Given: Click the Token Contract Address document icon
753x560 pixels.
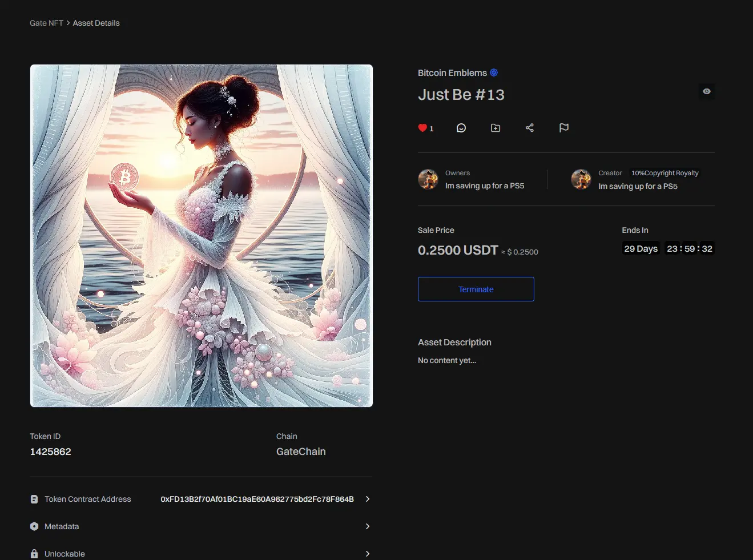Looking at the screenshot, I should (34, 499).
